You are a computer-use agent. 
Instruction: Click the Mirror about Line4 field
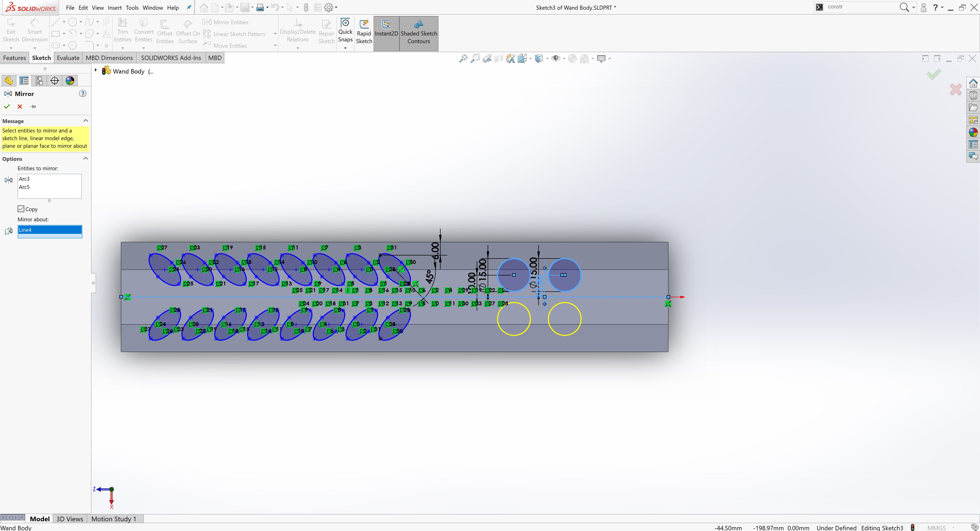click(x=50, y=230)
